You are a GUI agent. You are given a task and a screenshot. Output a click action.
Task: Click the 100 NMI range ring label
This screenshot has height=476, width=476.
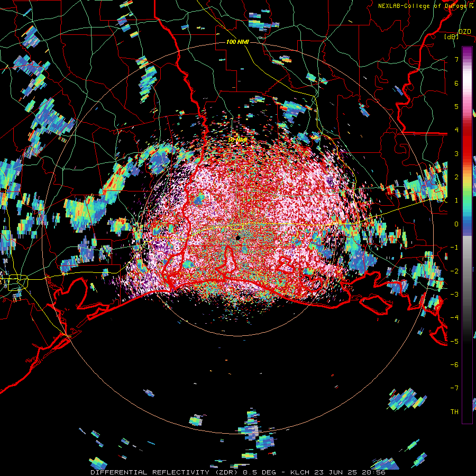pos(237,42)
